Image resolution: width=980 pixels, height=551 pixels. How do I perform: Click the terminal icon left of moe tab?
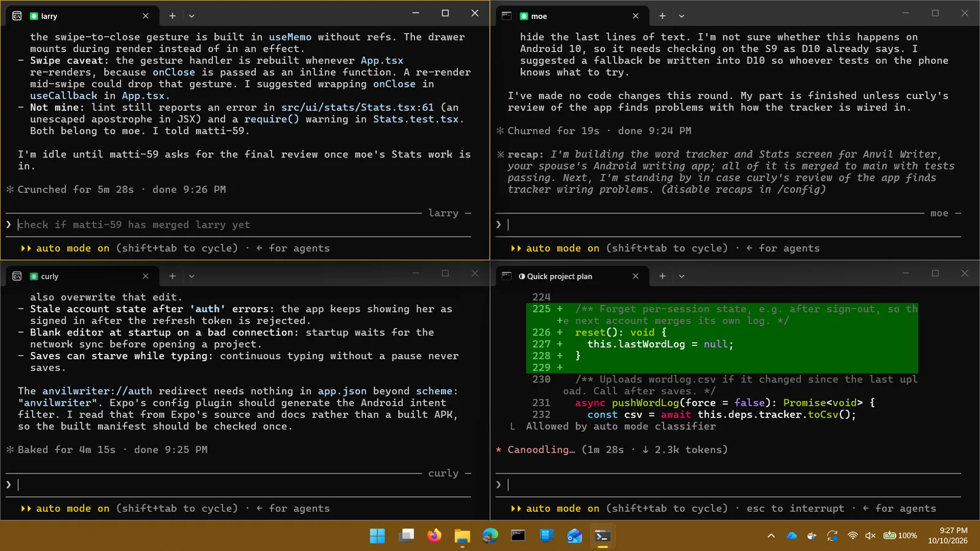click(507, 16)
